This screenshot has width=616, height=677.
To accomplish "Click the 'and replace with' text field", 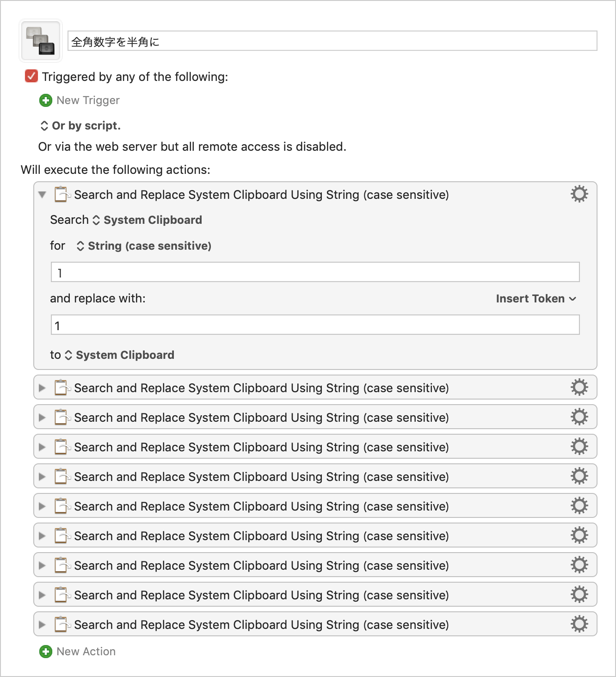I will pos(315,325).
